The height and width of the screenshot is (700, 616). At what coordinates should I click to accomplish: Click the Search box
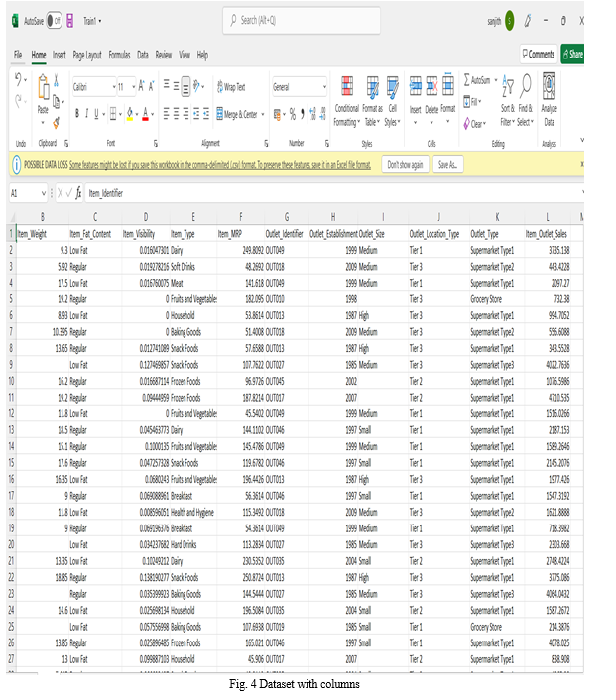coord(302,20)
